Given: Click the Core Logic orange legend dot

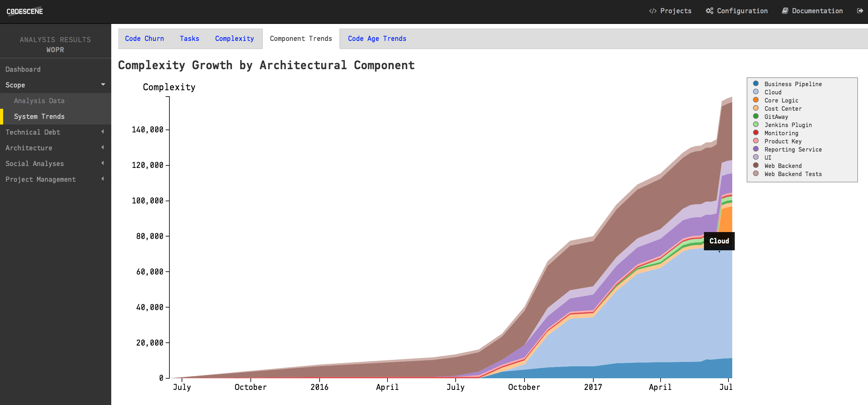Looking at the screenshot, I should (756, 100).
